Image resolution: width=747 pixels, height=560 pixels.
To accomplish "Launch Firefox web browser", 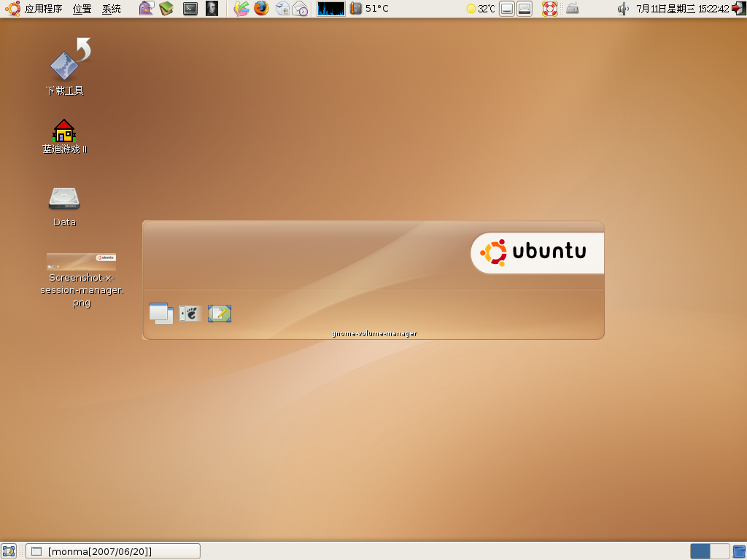I will click(262, 9).
